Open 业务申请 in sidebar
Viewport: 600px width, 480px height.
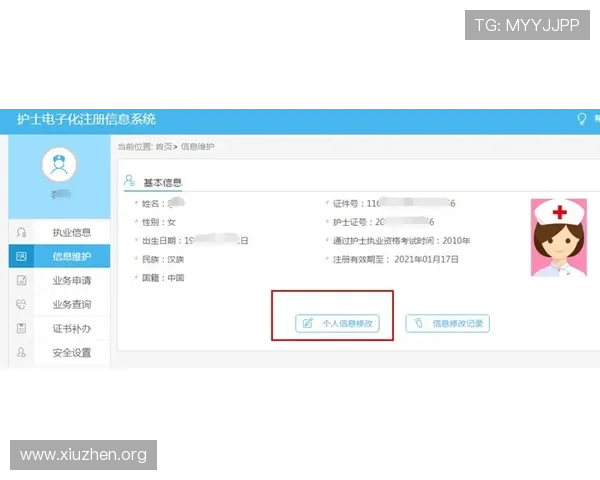72,280
